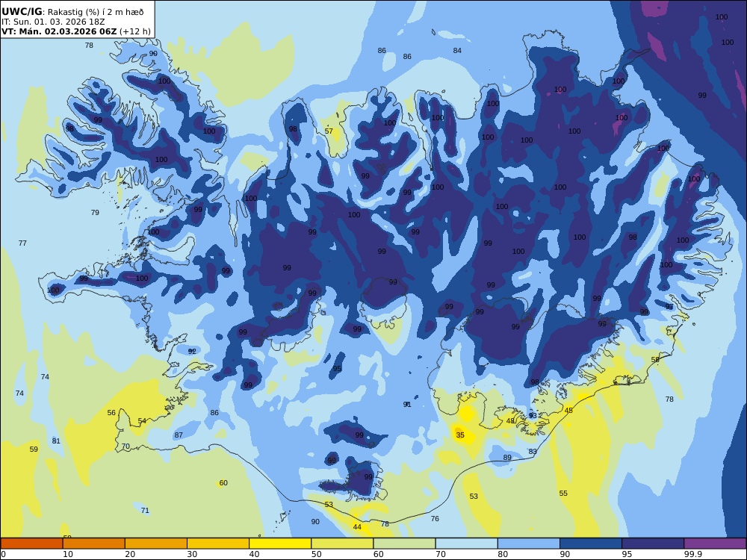Image resolution: width=747 pixels, height=560 pixels.
Task: Click the humidity value '56' on map
Action: point(111,413)
